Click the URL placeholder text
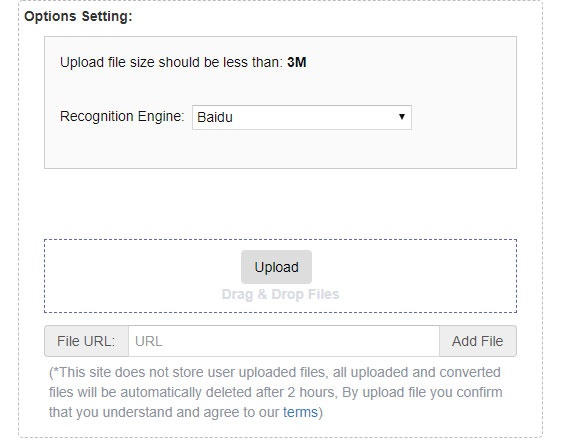The height and width of the screenshot is (440, 571). click(x=149, y=341)
